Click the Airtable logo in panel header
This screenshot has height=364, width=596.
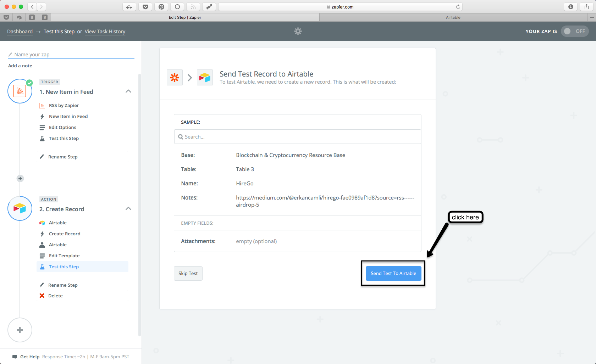(205, 77)
